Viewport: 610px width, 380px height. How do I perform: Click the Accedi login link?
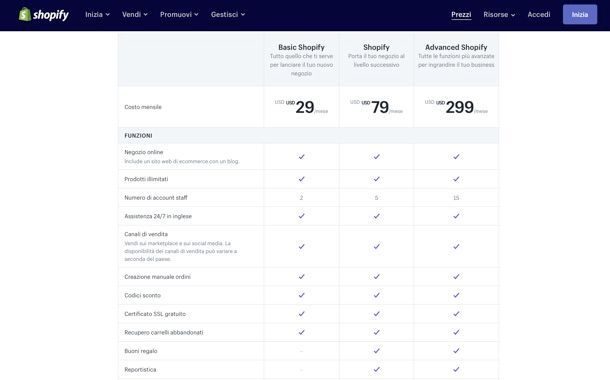[539, 14]
